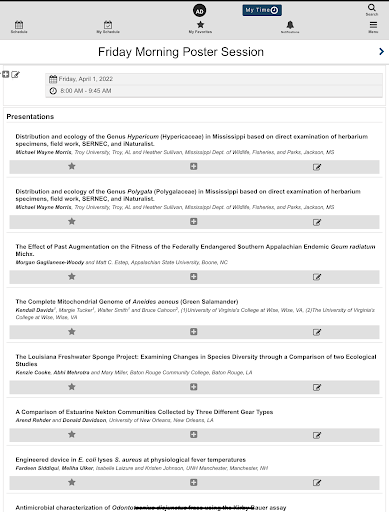Viewport: 389px width, 512px height.
Task: Add Hypericum presentation to schedule with plus icon
Action: click(x=194, y=166)
